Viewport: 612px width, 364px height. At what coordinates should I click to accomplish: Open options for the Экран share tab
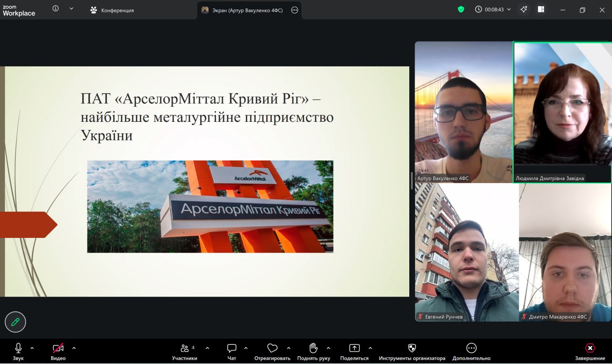[x=295, y=10]
